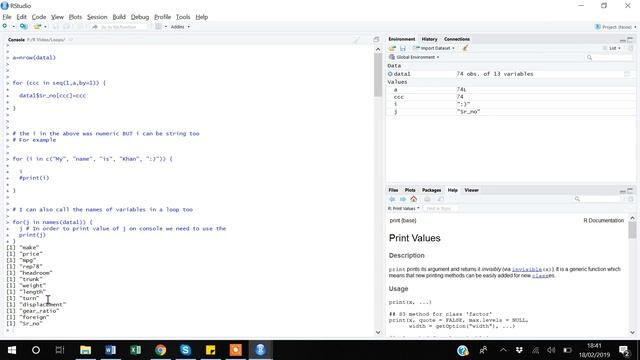This screenshot has height=360, width=640.
Task: Switch to the History tab
Action: click(429, 39)
